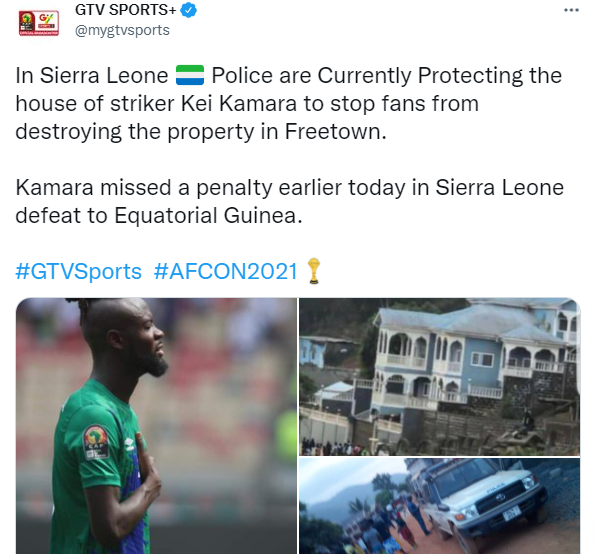Click the blue verified badge
Image resolution: width=596 pixels, height=554 pixels.
tap(188, 10)
